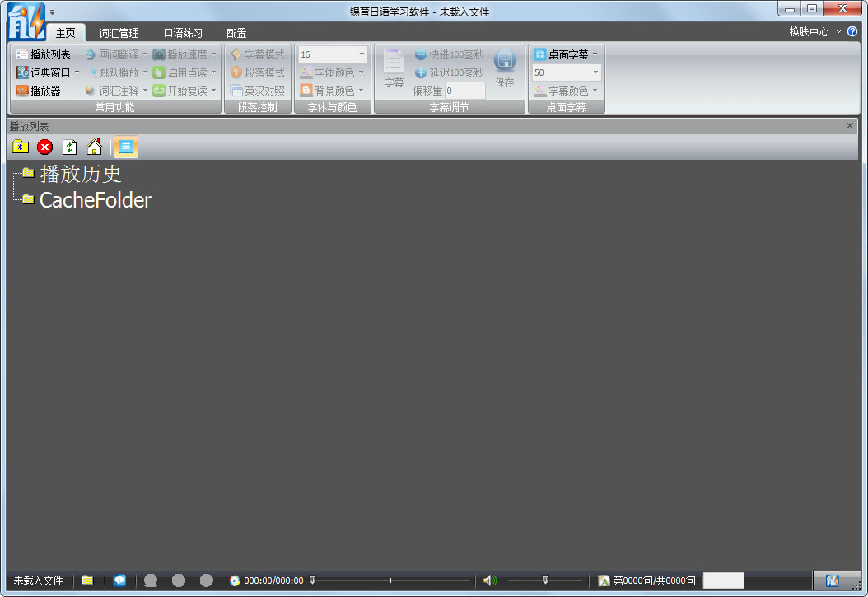Click the refresh icon in playlist toolbar

point(69,147)
